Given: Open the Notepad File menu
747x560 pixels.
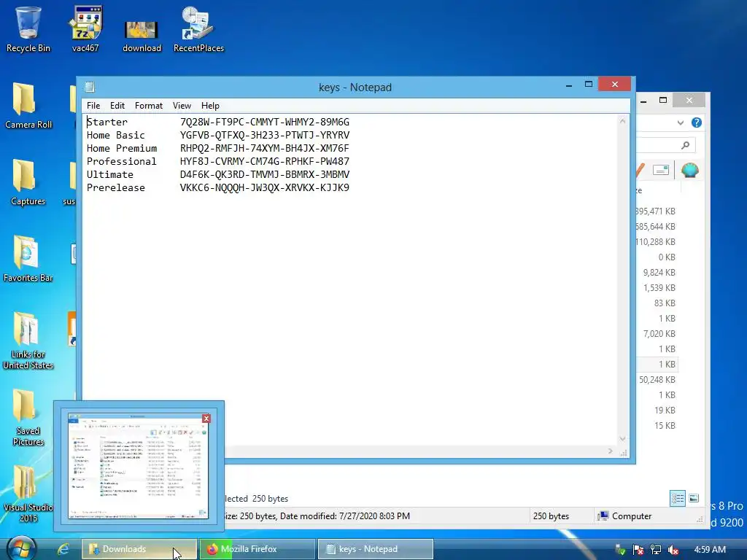Looking at the screenshot, I should [93, 106].
